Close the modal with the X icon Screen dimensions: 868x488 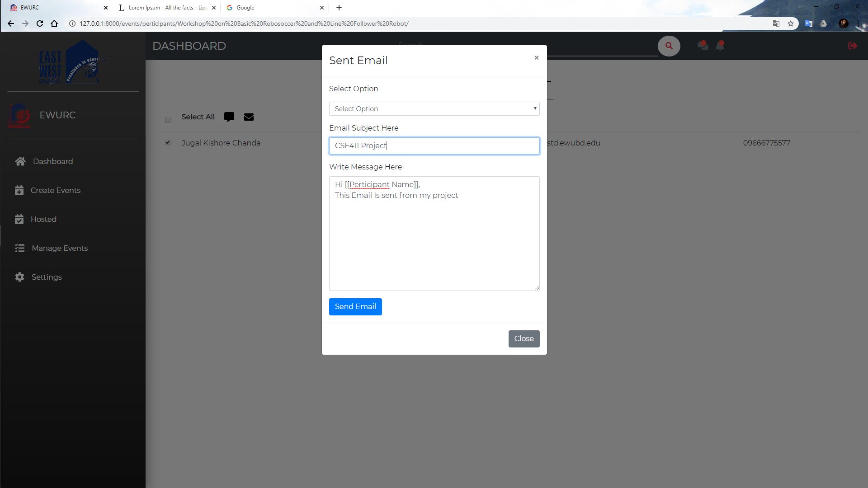[536, 58]
